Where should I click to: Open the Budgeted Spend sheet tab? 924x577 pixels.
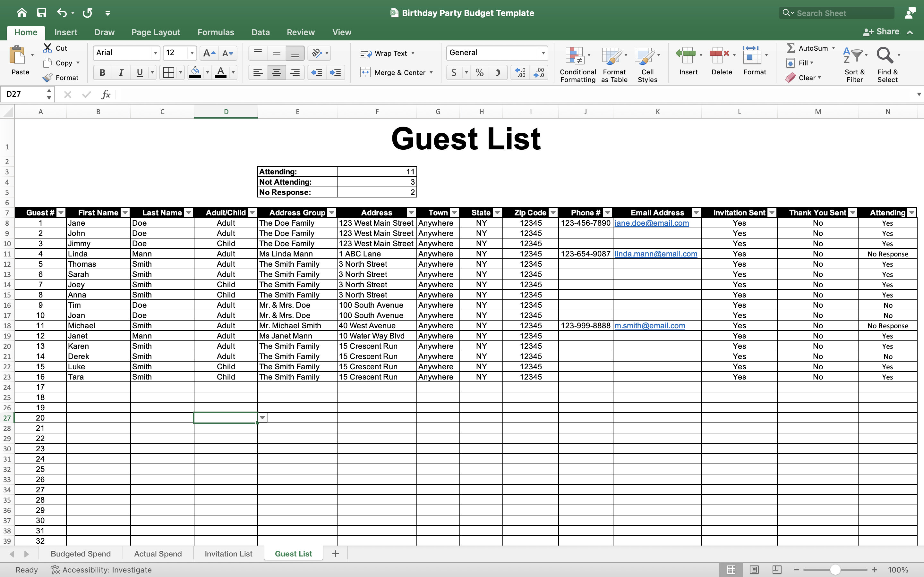(x=81, y=553)
